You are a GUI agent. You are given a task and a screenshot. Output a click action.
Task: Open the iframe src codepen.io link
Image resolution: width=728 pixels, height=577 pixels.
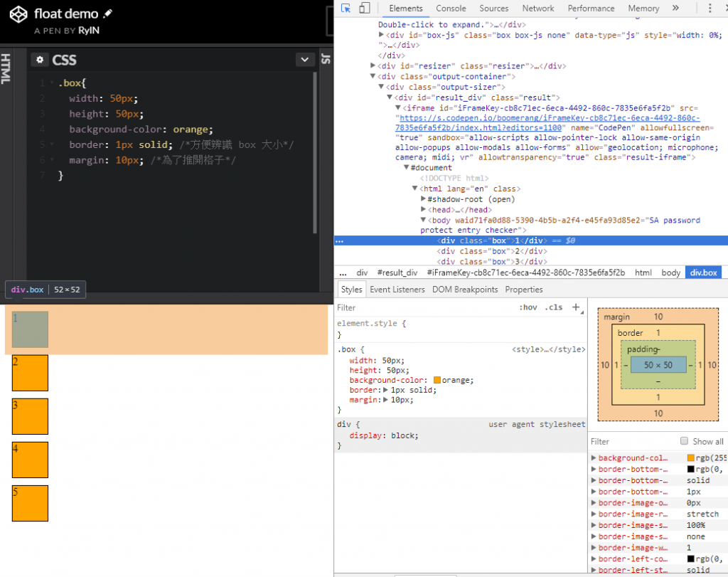548,122
